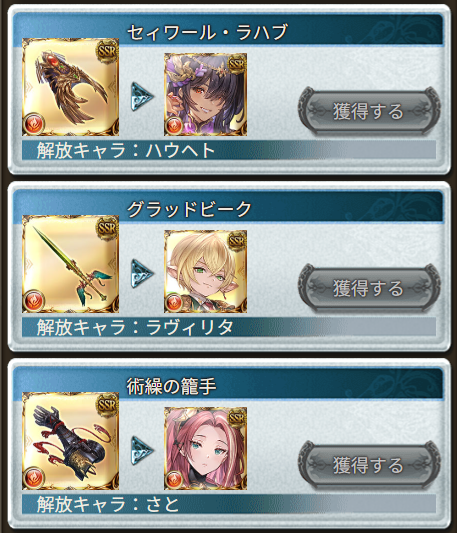Click the 獲得する button for グラッドビーク

tap(369, 288)
